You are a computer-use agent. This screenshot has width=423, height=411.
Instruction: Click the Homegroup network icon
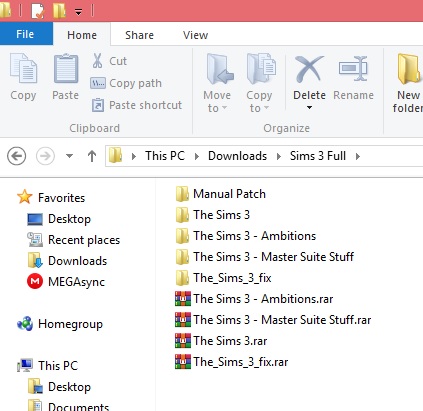(25, 324)
